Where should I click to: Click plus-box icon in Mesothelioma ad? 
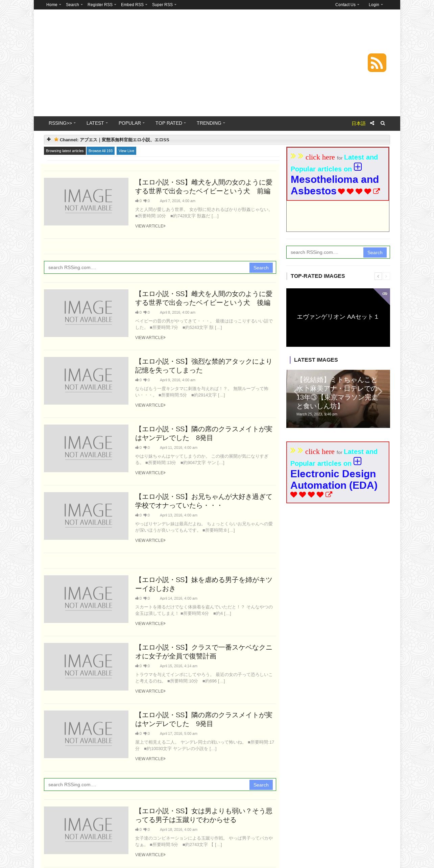coord(358,167)
